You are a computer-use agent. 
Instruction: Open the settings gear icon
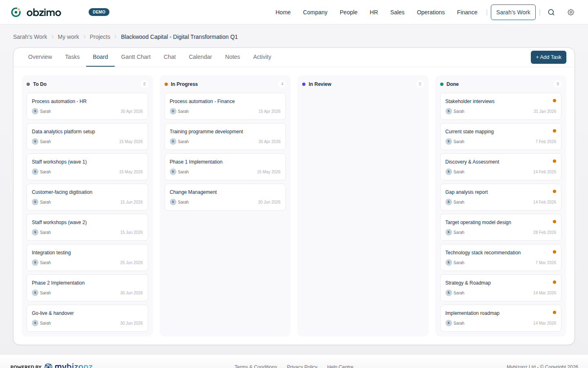click(x=571, y=12)
